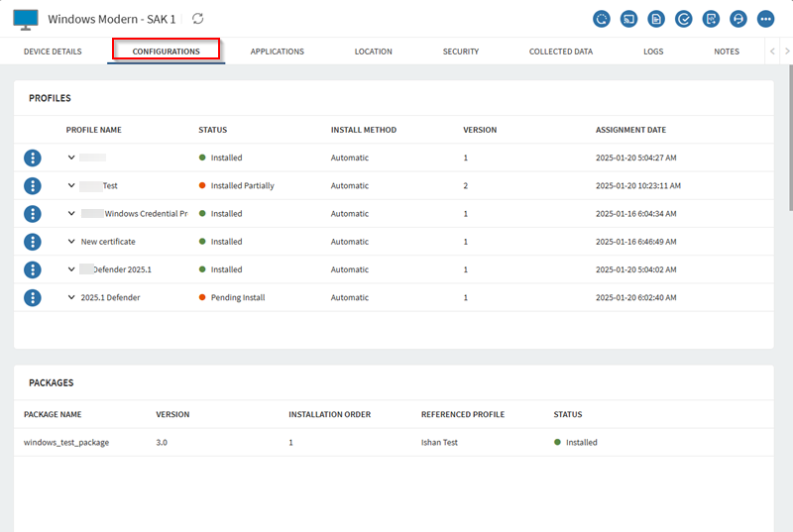Click the headset support icon

(737, 19)
